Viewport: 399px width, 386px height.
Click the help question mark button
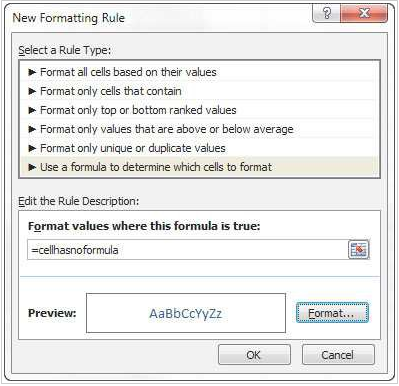326,13
